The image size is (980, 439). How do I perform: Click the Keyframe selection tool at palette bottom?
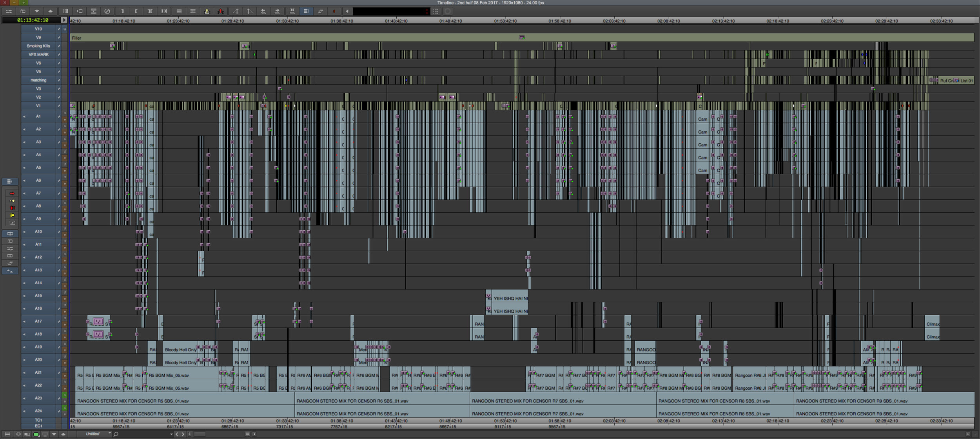tap(10, 271)
